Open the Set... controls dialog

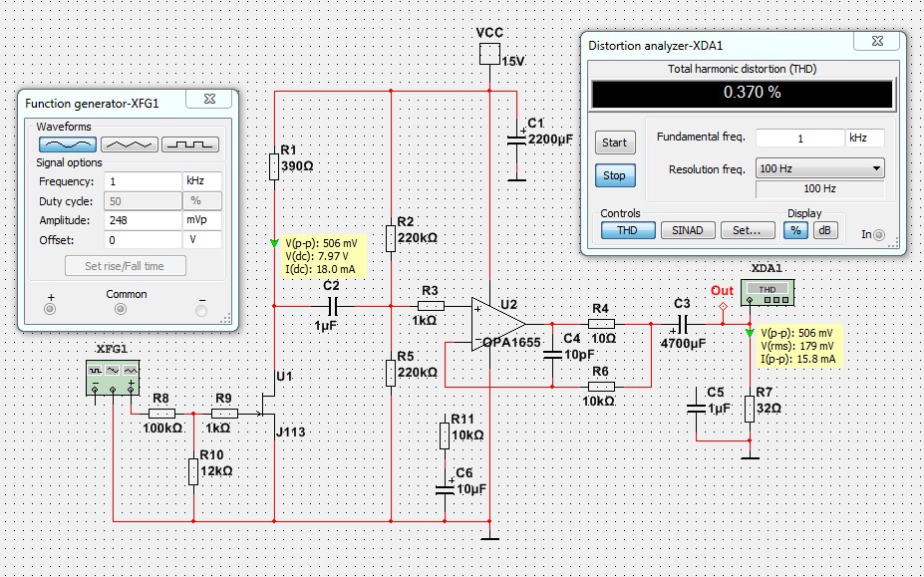(748, 230)
